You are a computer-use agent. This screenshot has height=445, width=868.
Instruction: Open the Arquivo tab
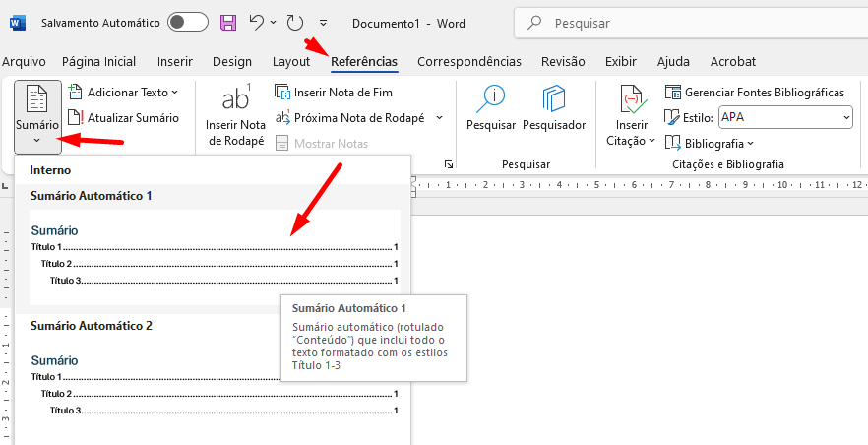pyautogui.click(x=24, y=61)
